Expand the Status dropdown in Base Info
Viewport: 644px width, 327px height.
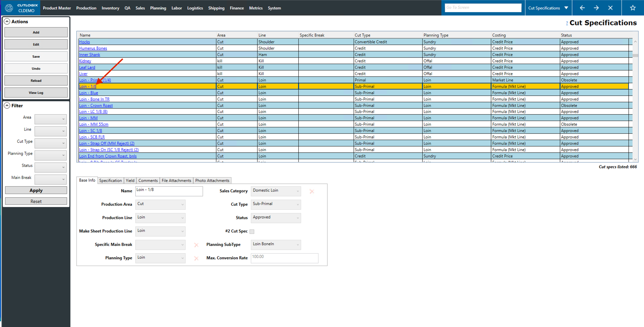tap(276, 218)
